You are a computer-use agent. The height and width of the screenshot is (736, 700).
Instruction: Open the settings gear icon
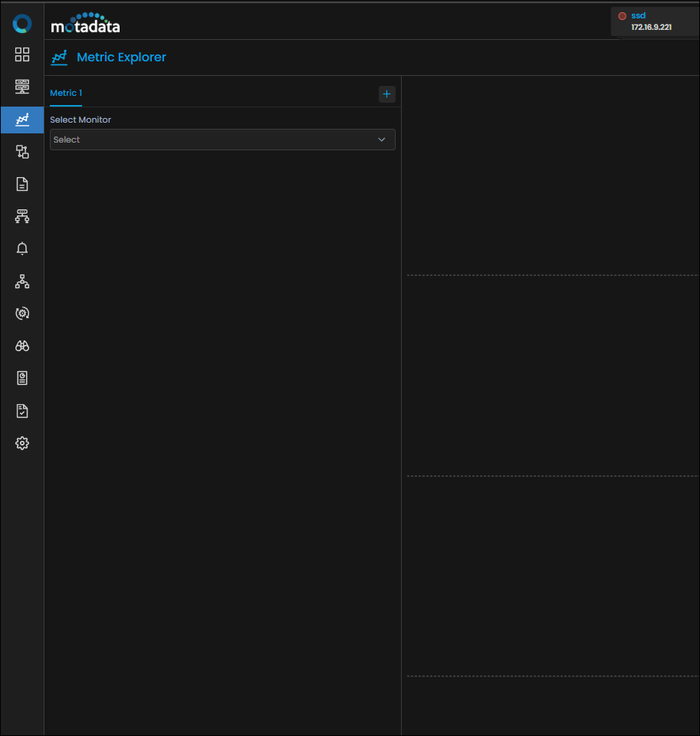(22, 443)
